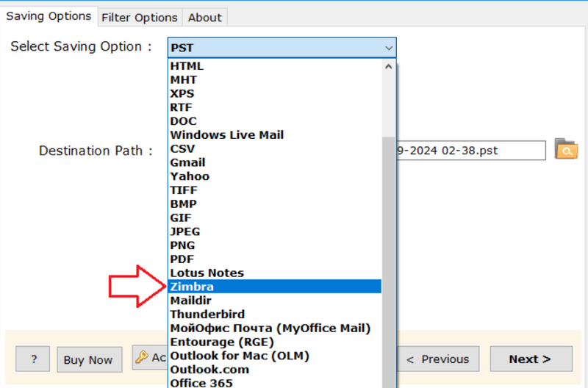Switch to the Filter Options tab
This screenshot has width=588, height=388.
140,18
